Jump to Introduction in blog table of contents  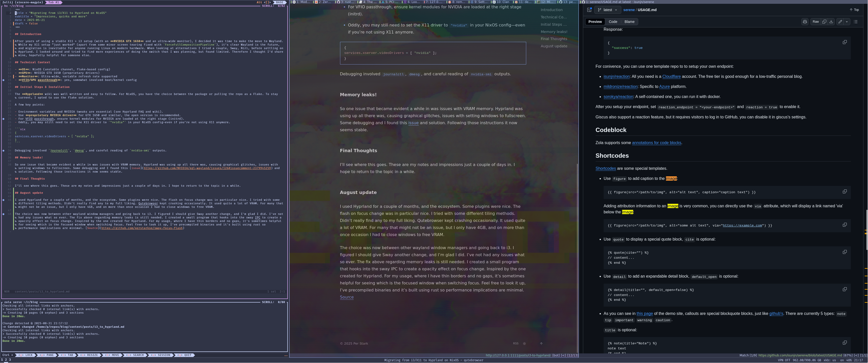pyautogui.click(x=551, y=10)
